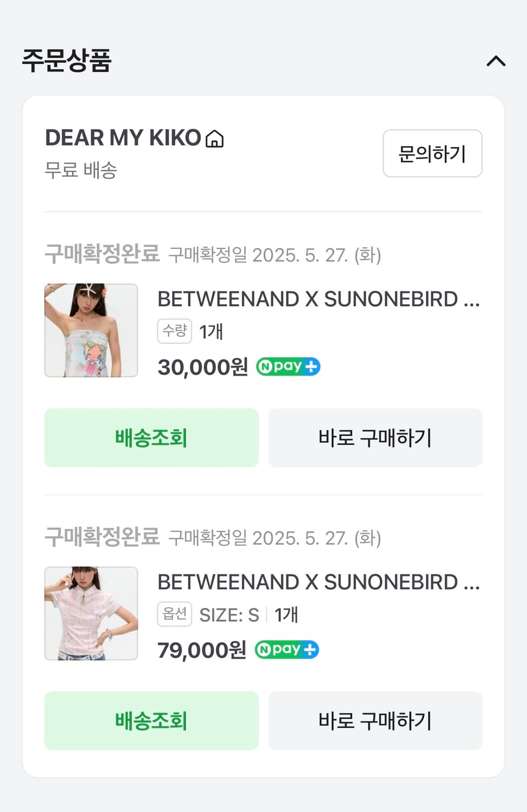Buy the 30,000원 item again with 바로 구매하기
Viewport: 527px width, 812px height.
click(375, 437)
